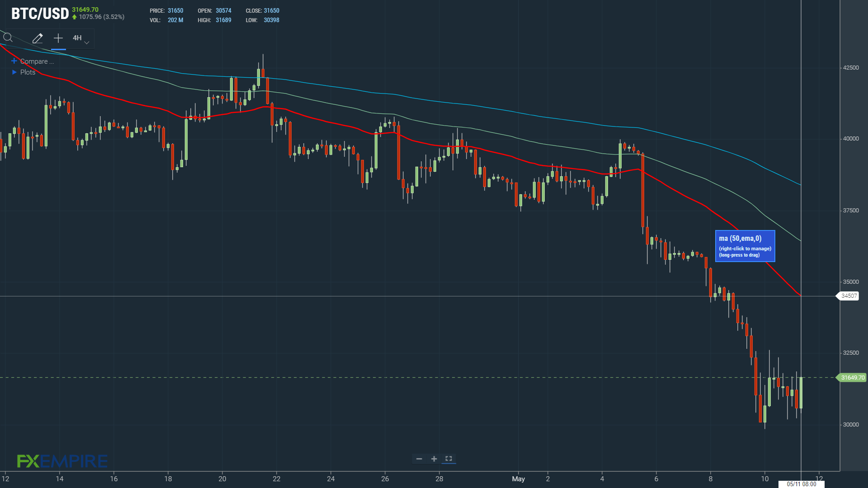Viewport: 868px width, 488px height.
Task: Click the CLOSE 31650 value
Action: tap(271, 10)
